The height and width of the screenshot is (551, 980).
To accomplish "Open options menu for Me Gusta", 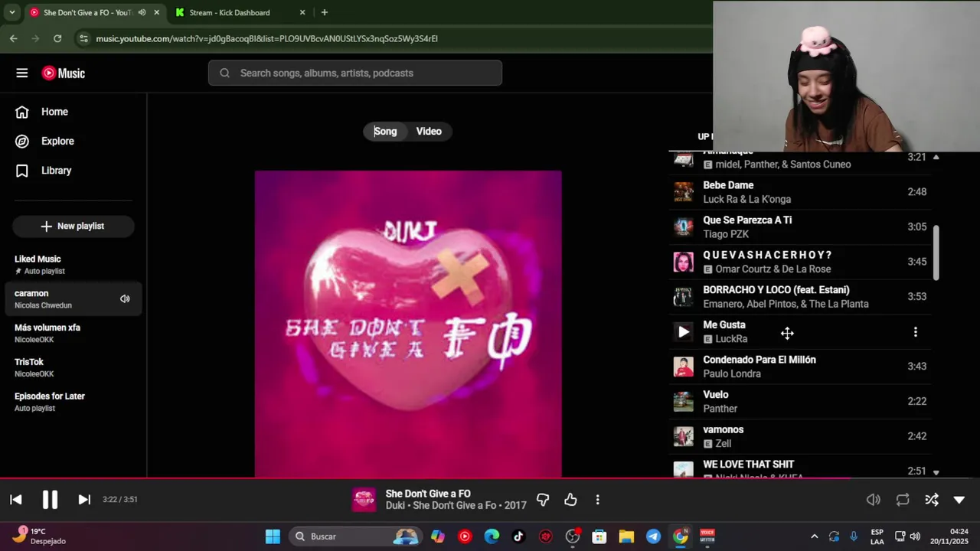I will [x=916, y=332].
